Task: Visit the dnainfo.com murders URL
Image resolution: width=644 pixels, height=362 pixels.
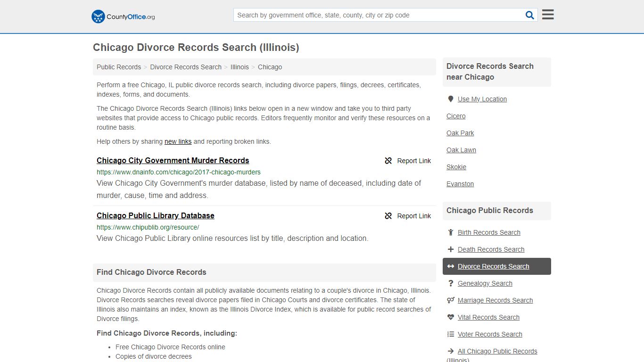Action: [x=179, y=172]
